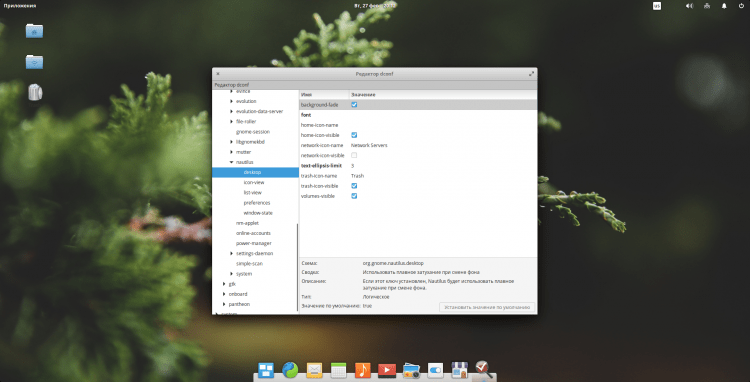Expand the onboard tree node

click(224, 294)
